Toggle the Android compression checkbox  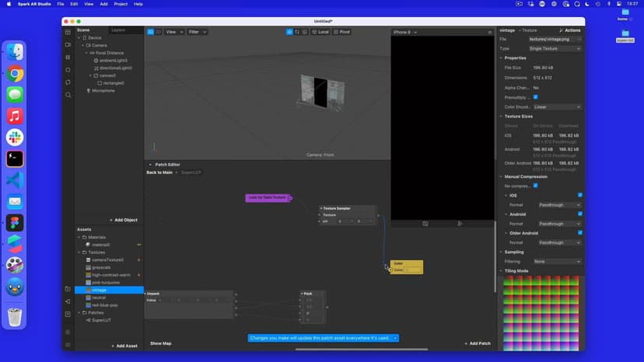(x=580, y=214)
